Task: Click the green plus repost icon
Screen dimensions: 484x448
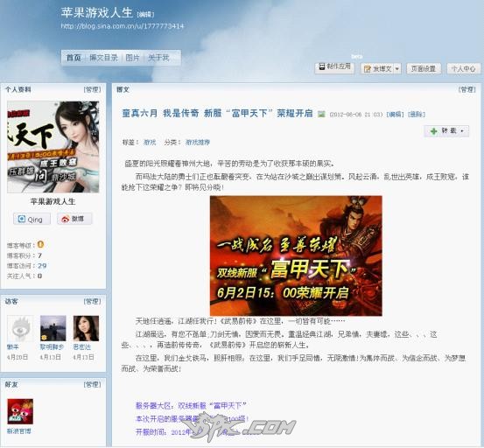Action: tap(433, 131)
